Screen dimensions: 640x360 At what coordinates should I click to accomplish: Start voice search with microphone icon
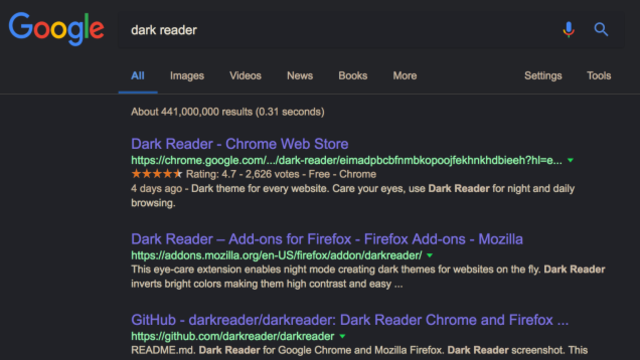[x=568, y=29]
